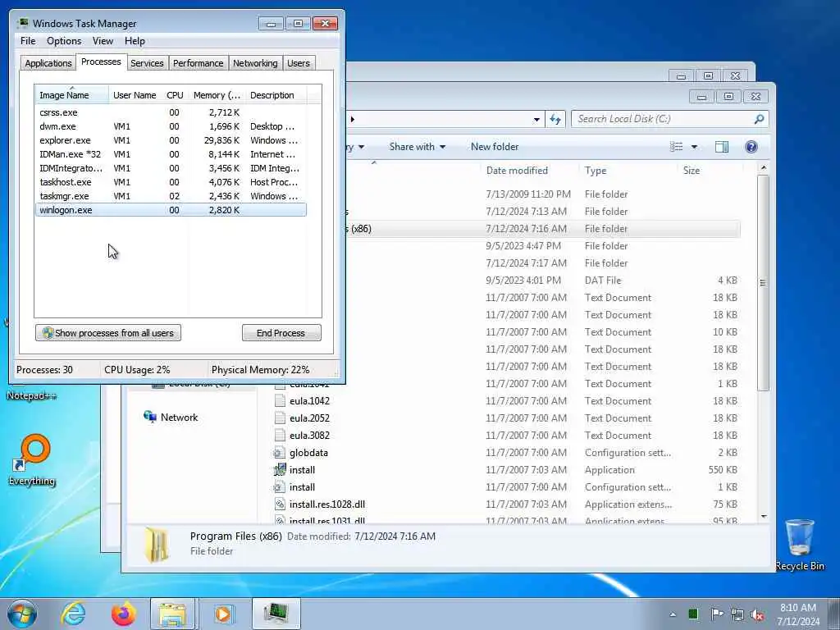Open Firefox from the taskbar
Viewport: 840px width, 630px height.
click(124, 614)
